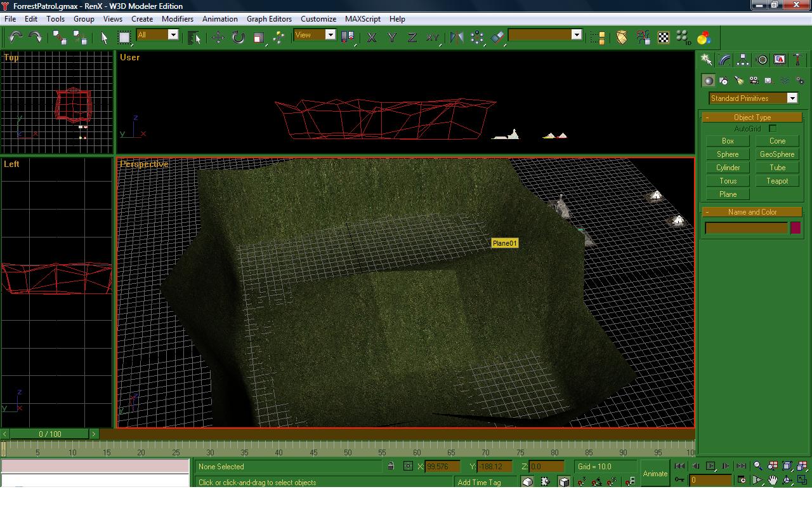This screenshot has height=508, width=812.
Task: Open the Hierarchy command panel
Action: pyautogui.click(x=743, y=60)
